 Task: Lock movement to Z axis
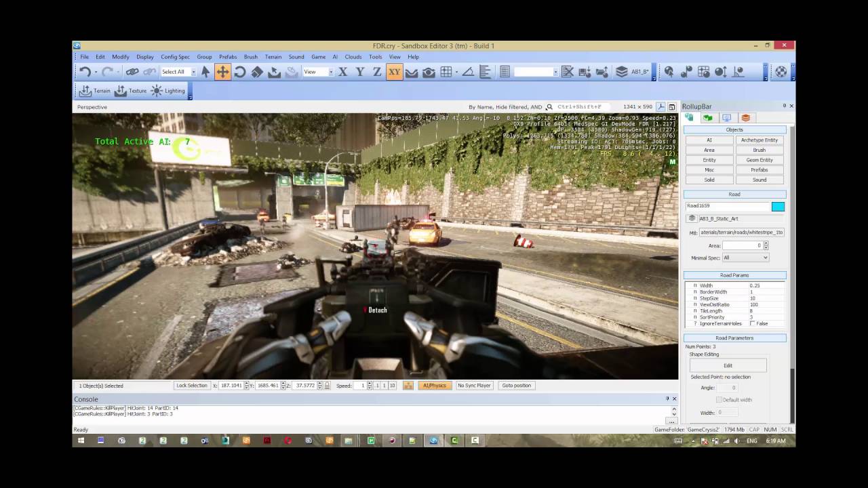377,72
